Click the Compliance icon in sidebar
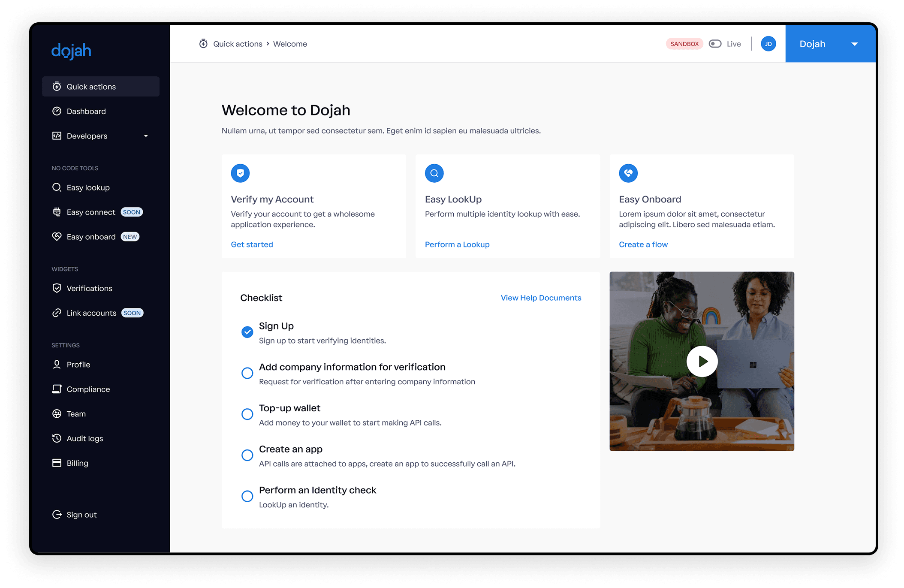The height and width of the screenshot is (588, 904). (57, 389)
